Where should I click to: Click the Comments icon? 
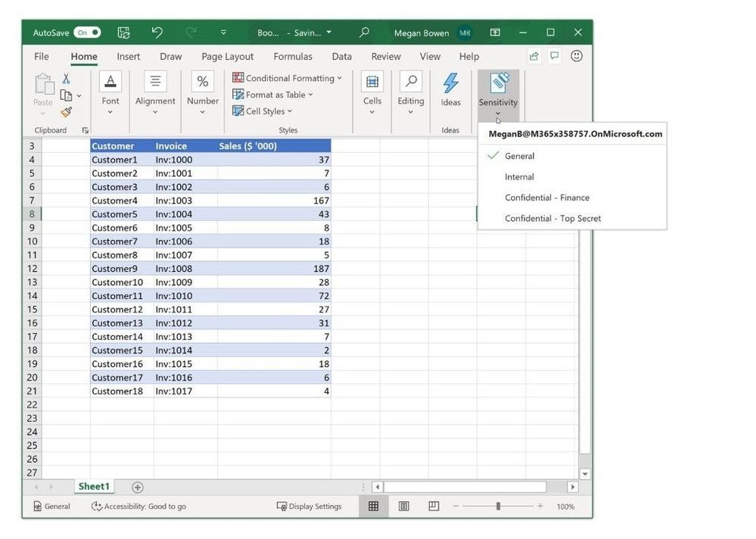pyautogui.click(x=555, y=56)
